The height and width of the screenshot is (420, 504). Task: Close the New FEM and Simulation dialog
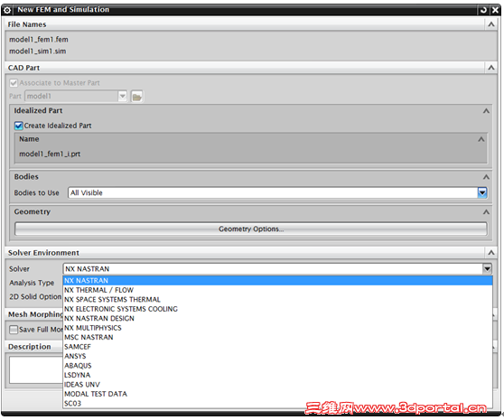coord(495,10)
